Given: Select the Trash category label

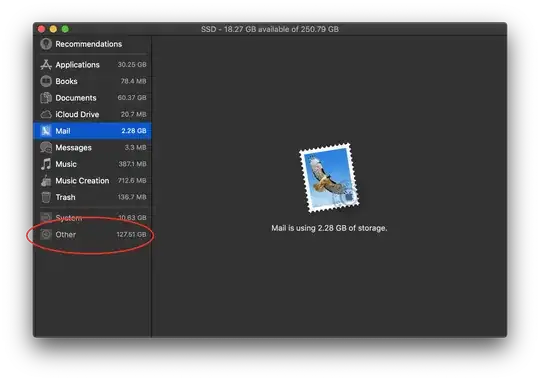Looking at the screenshot, I should tap(65, 197).
